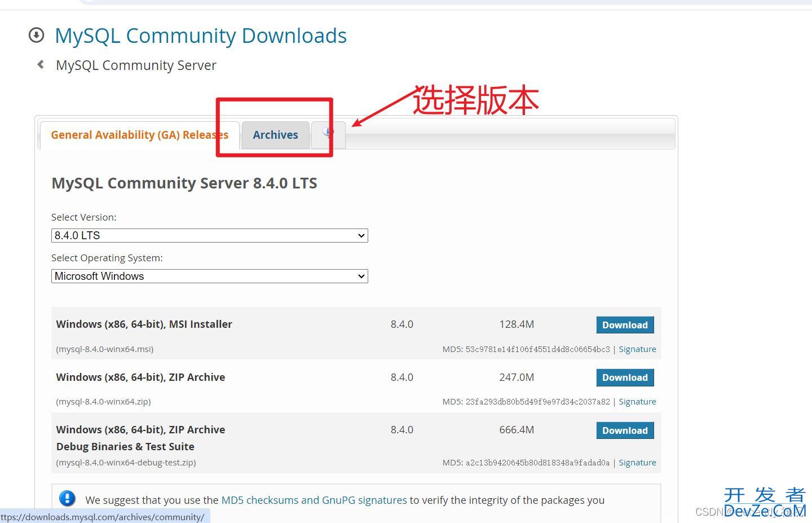Click the 666.4M size value

coord(517,430)
